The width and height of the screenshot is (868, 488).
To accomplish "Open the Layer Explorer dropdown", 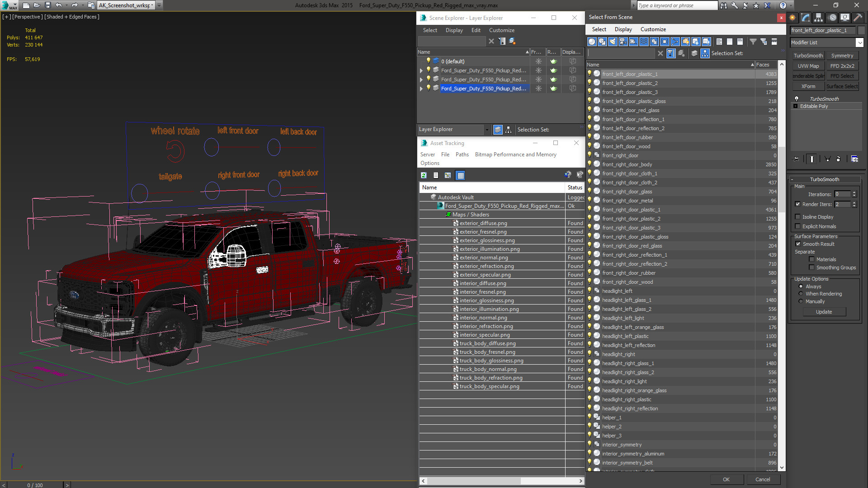I will click(486, 130).
